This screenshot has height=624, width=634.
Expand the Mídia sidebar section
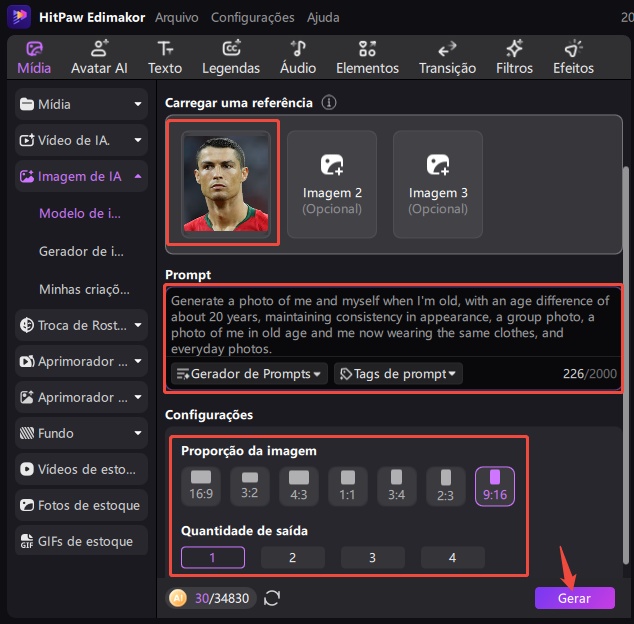pyautogui.click(x=81, y=104)
